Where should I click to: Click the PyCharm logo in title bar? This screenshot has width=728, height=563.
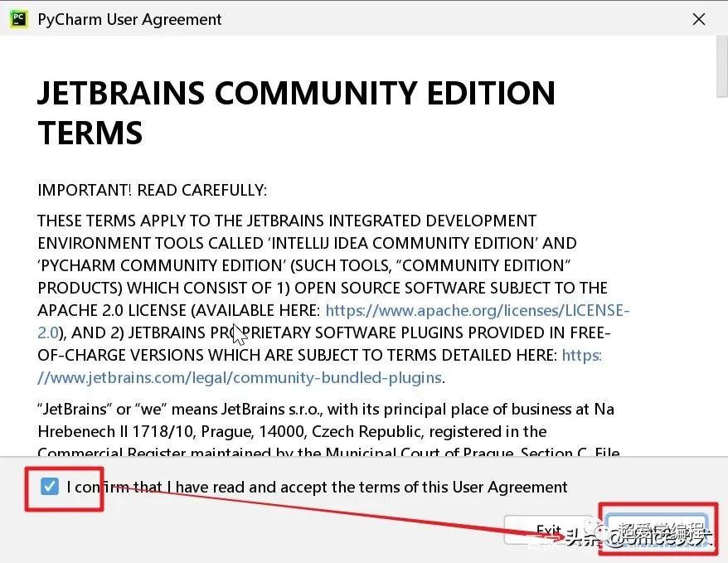click(19, 19)
